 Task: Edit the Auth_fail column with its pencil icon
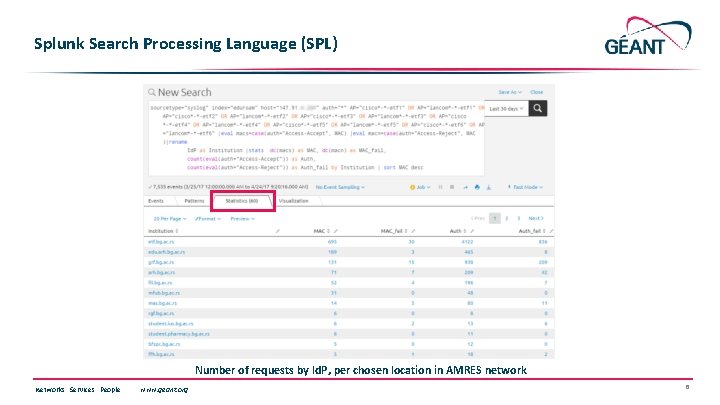(x=551, y=231)
